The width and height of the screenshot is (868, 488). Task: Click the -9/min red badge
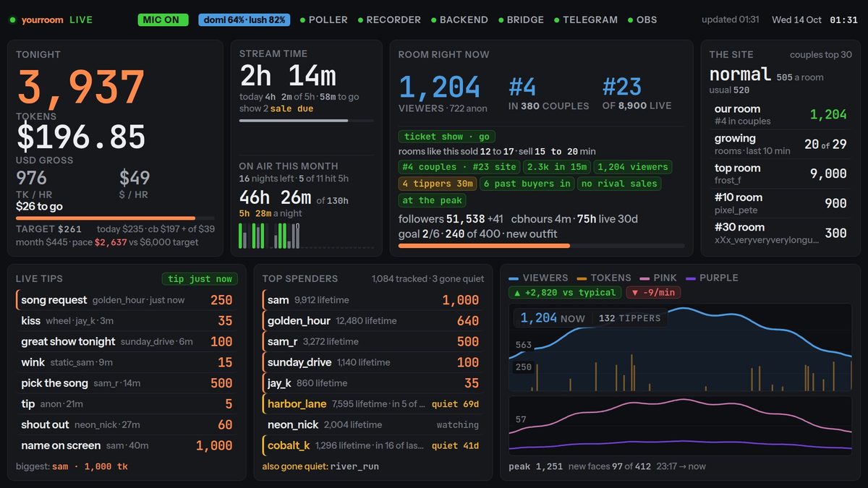pyautogui.click(x=654, y=293)
